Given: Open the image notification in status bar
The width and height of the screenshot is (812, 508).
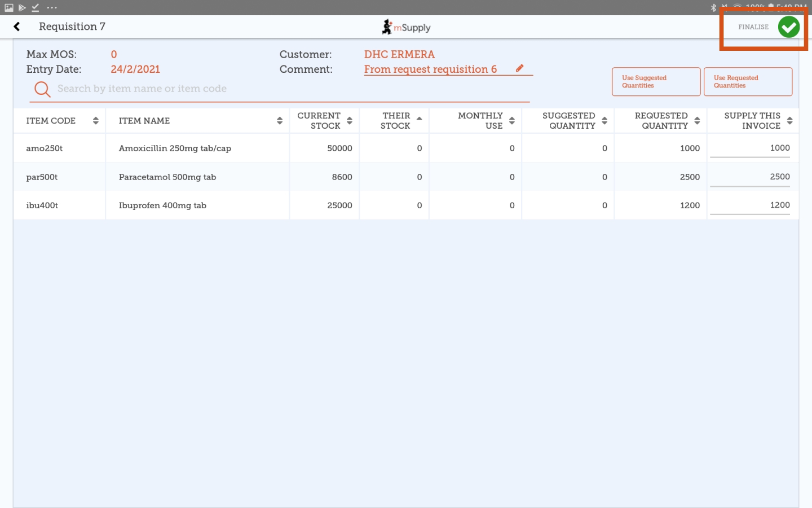Looking at the screenshot, I should [9, 7].
